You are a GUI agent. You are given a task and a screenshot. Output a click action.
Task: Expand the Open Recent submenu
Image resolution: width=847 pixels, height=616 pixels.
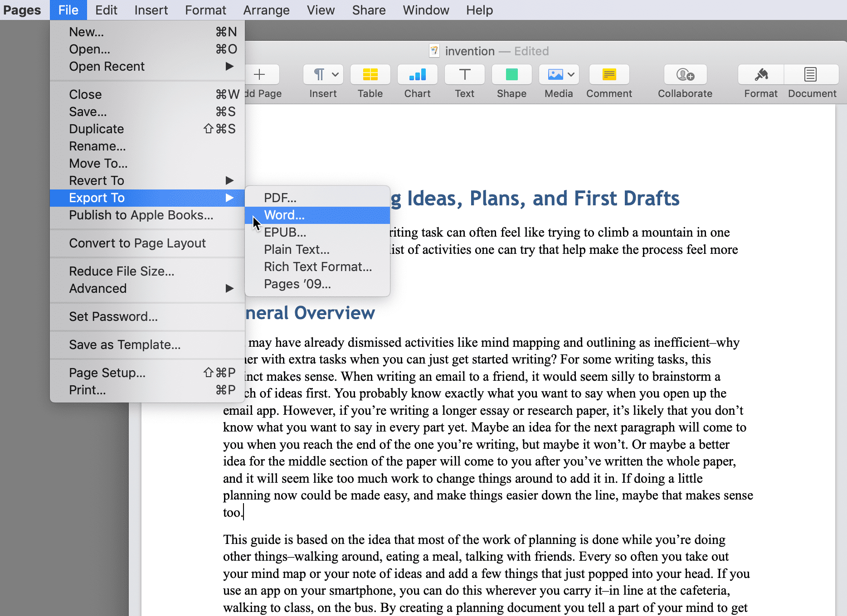pos(229,66)
